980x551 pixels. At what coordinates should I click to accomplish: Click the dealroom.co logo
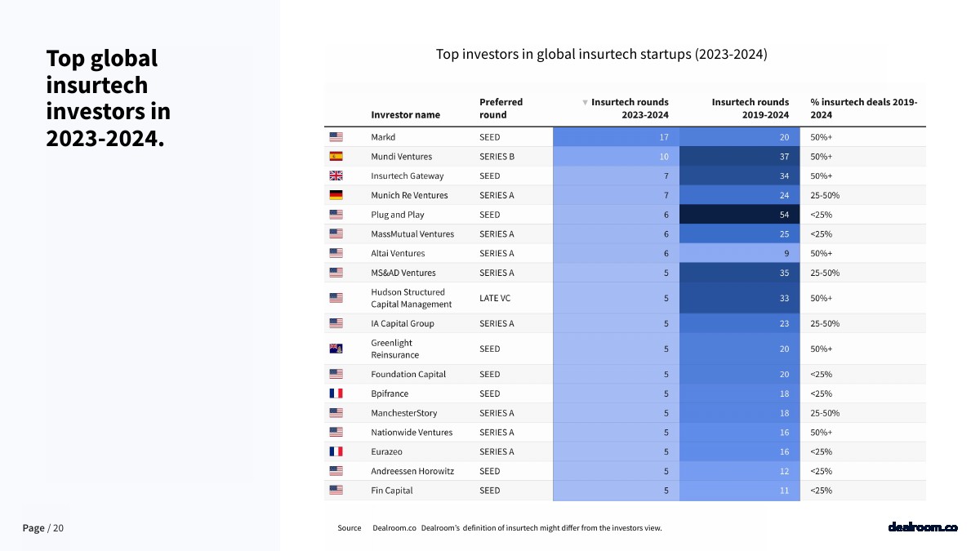[922, 527]
